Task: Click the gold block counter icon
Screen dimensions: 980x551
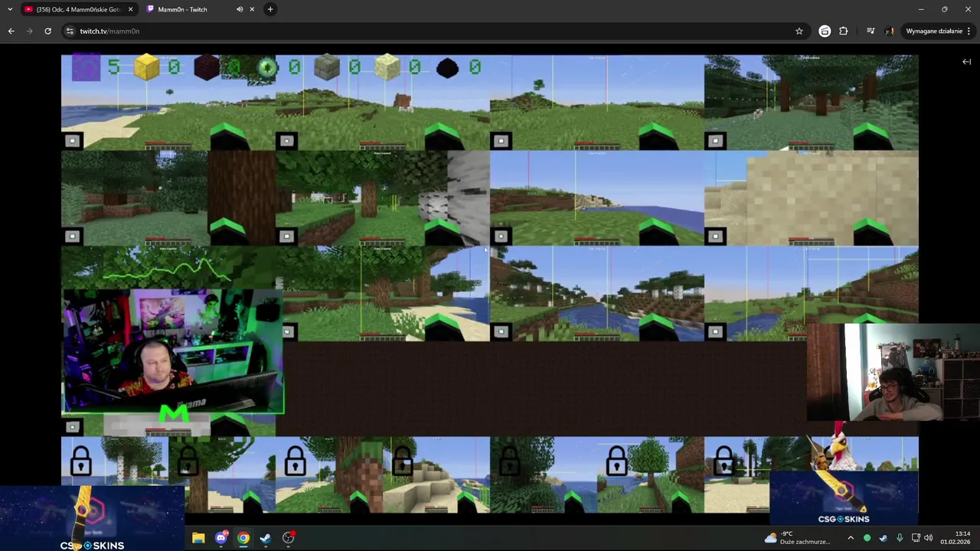Action: pos(146,67)
